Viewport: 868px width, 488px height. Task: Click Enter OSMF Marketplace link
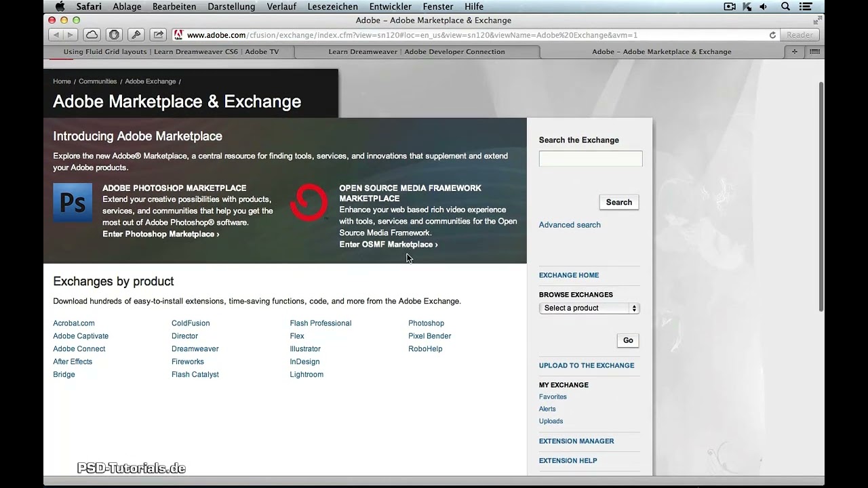click(389, 245)
